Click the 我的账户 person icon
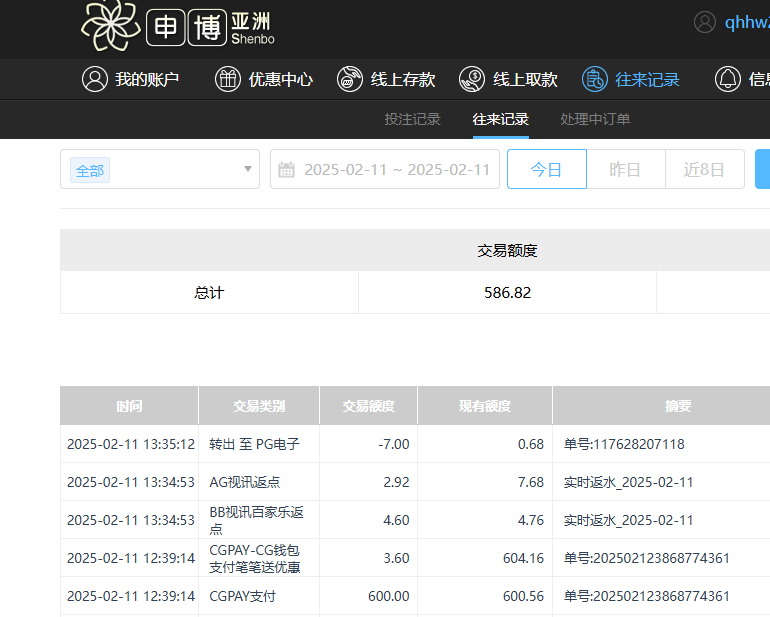The width and height of the screenshot is (770, 617). pos(95,80)
